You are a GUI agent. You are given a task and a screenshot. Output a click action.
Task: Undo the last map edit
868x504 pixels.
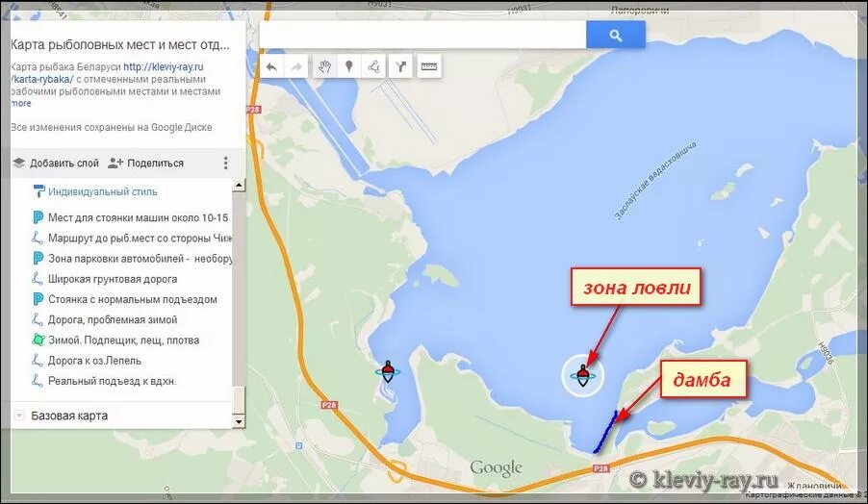click(271, 67)
